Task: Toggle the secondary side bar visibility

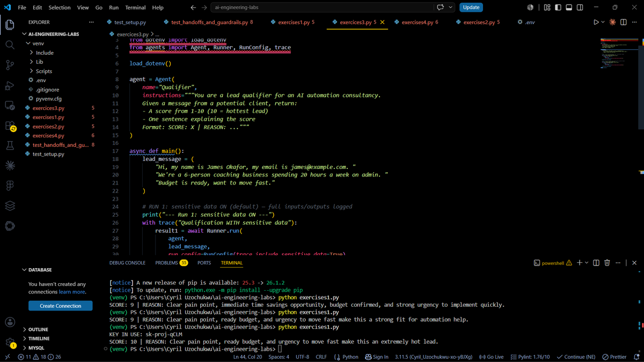Action: (x=581, y=8)
